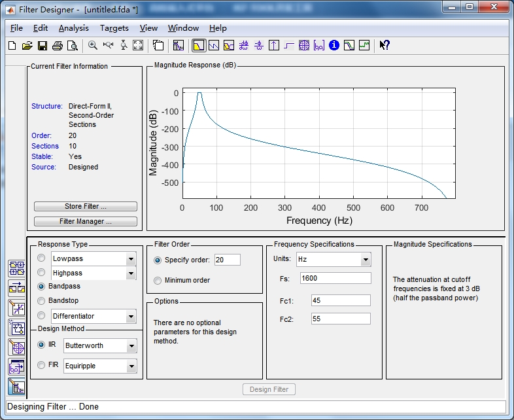Open Realize Model sidebar panel

pos(17,328)
